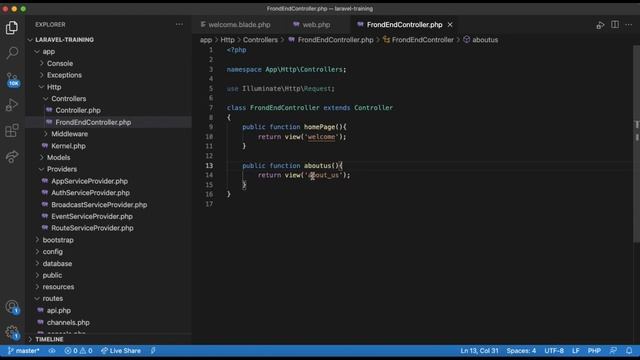Click the Http breadcrumb segment
640x360 pixels.
coord(227,40)
